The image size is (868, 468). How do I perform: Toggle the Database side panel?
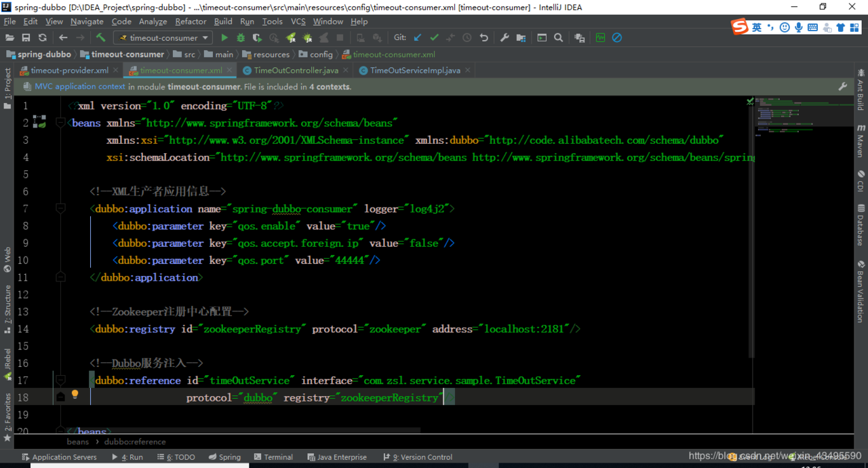pyautogui.click(x=861, y=225)
